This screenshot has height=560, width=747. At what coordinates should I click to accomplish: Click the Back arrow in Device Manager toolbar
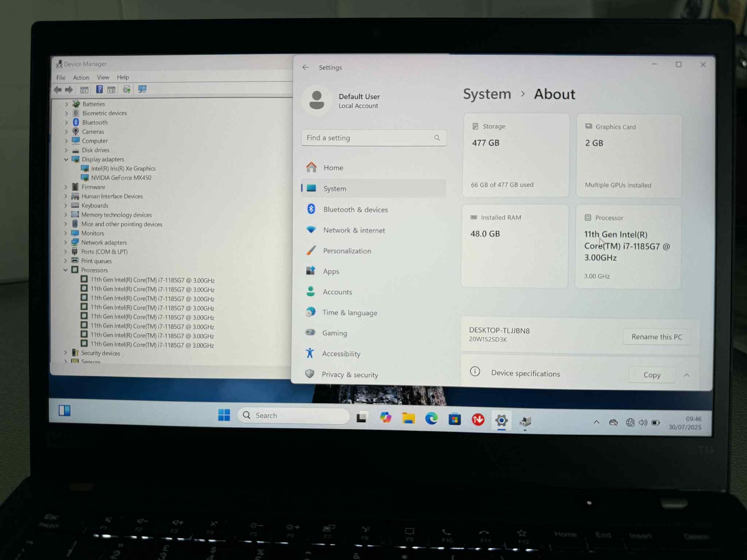(x=58, y=90)
